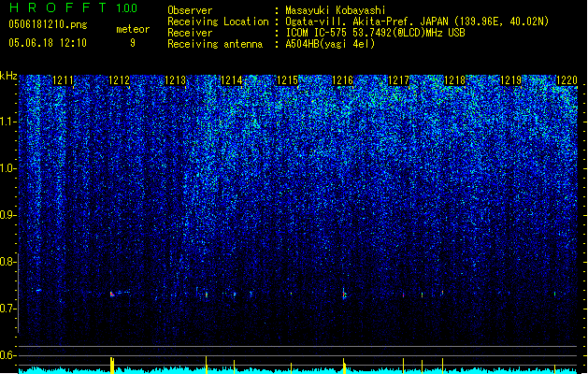The image size is (588, 374).
Task: Click the meteor echo just after 1216
Action: (x=344, y=294)
